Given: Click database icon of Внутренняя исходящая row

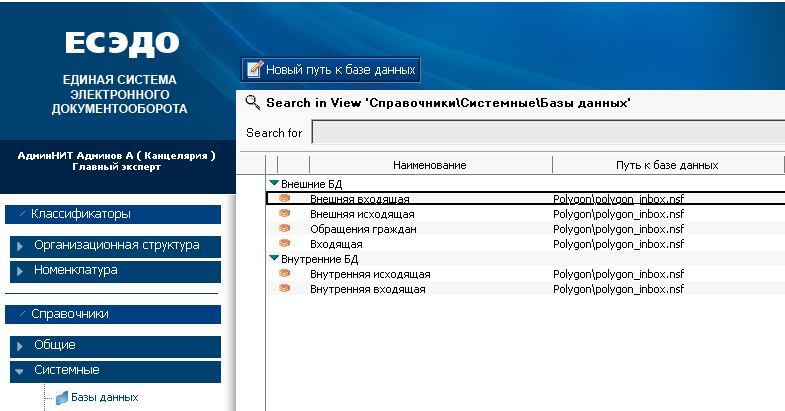Looking at the screenshot, I should click(284, 273).
